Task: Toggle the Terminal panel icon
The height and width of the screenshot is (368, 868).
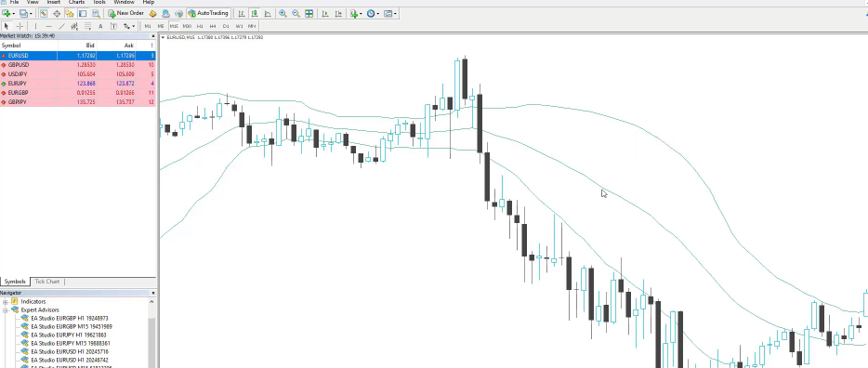Action: [83, 13]
